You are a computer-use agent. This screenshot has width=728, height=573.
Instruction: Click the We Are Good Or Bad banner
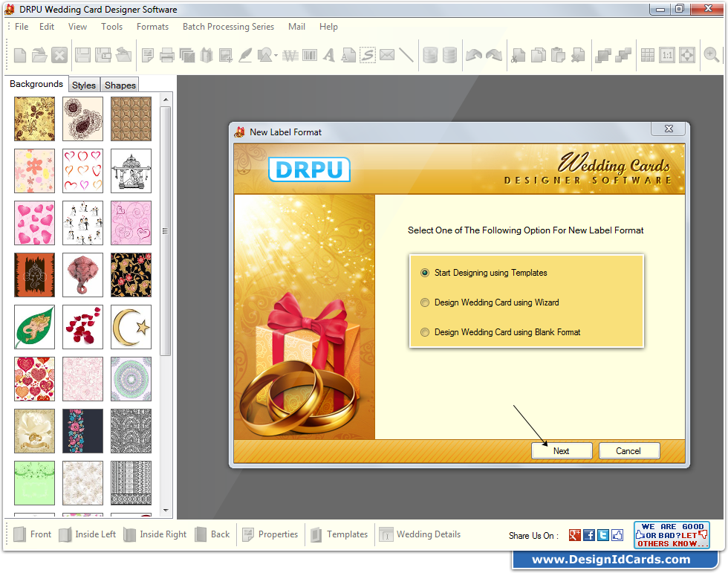672,535
